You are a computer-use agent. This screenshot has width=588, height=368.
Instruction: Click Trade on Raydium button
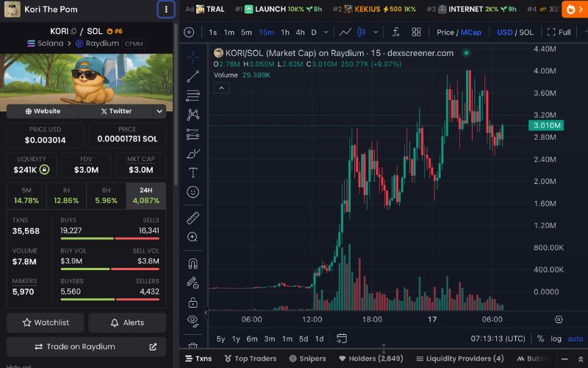[x=73, y=347]
